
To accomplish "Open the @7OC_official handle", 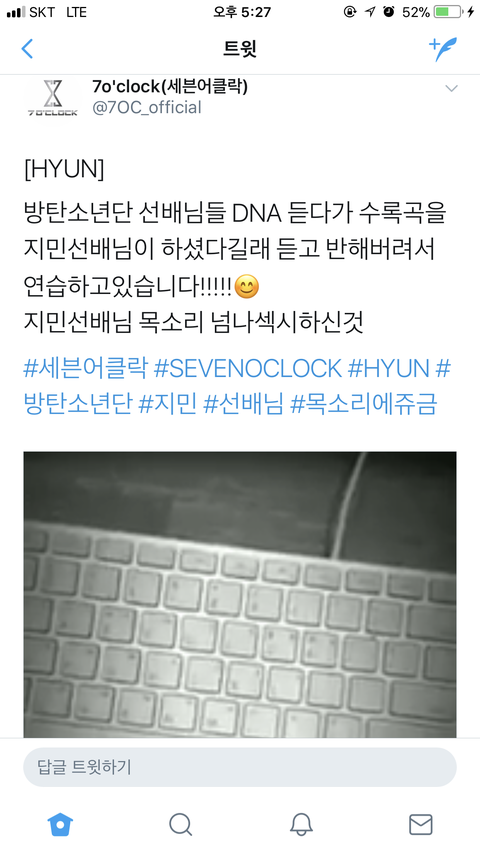I will coord(147,107).
